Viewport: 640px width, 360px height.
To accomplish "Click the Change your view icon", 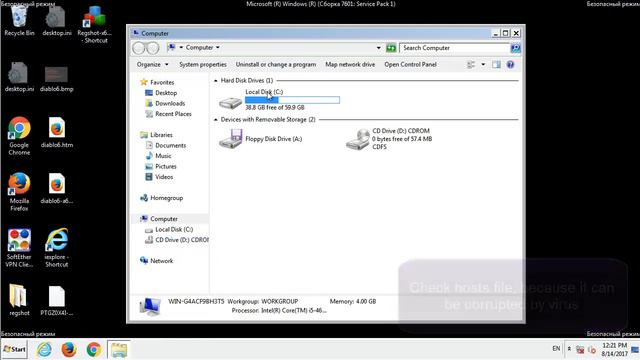I will [471, 64].
